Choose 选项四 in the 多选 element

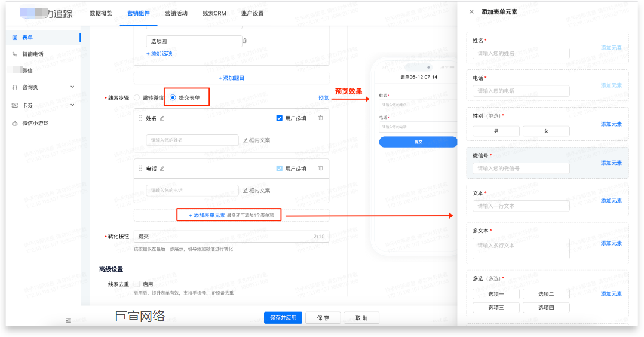[x=546, y=307]
